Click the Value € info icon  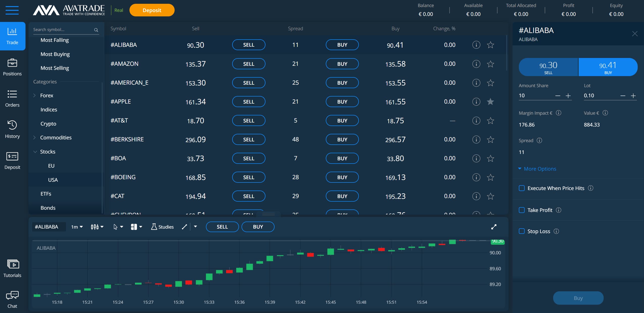pos(605,113)
